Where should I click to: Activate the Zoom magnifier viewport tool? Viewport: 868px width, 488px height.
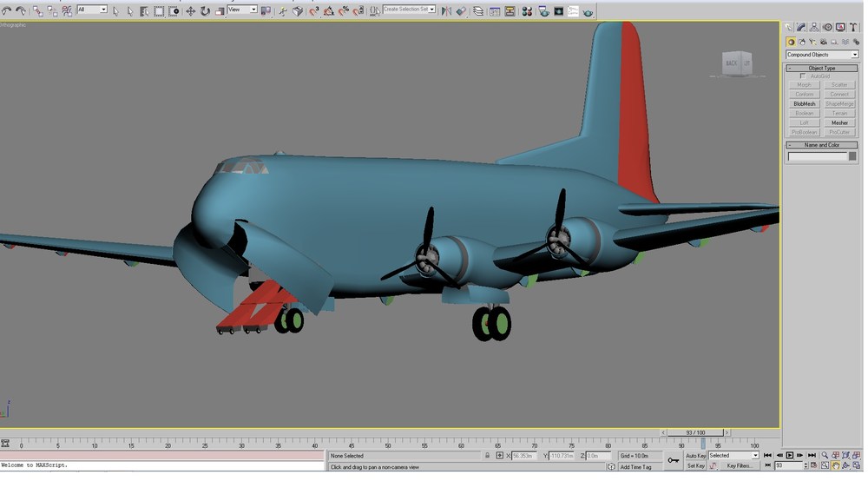[825, 455]
